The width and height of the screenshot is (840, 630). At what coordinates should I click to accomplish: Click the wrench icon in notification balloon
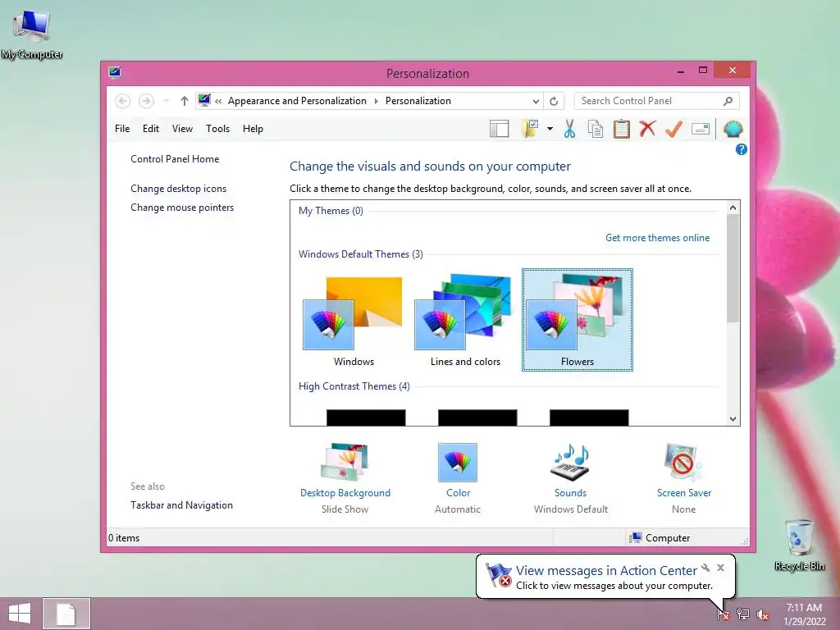tap(705, 568)
